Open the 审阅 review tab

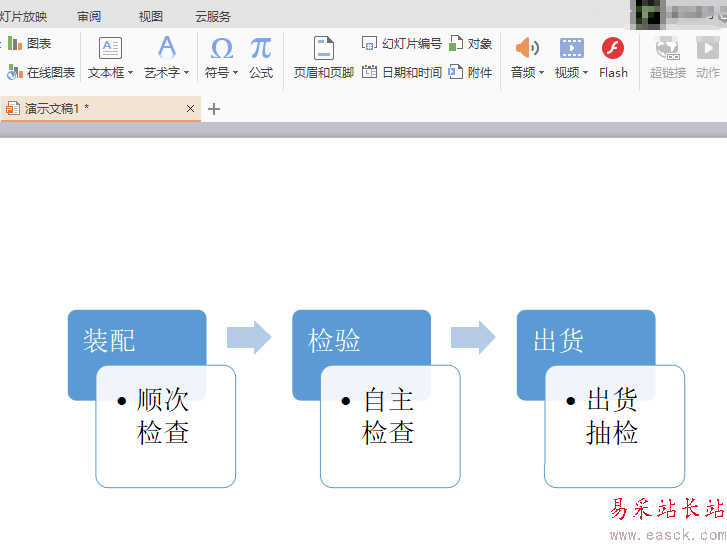coord(89,17)
